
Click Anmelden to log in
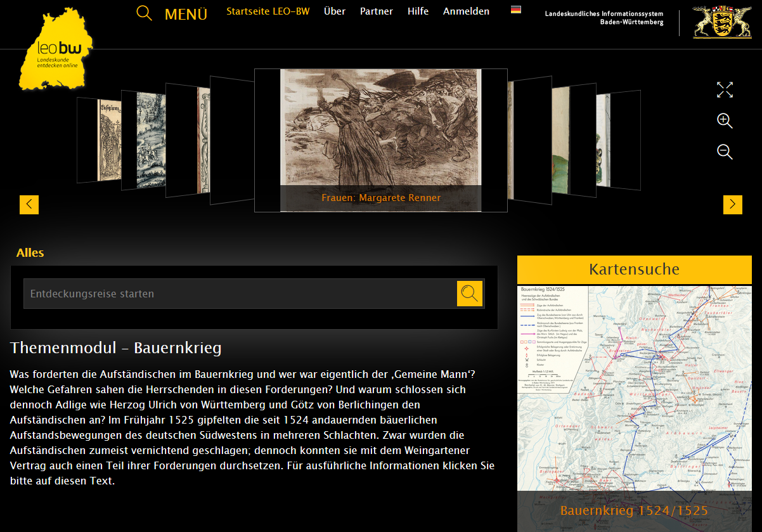click(466, 11)
